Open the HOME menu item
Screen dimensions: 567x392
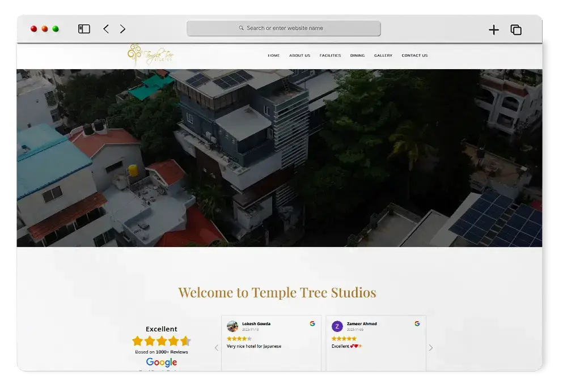pos(274,56)
